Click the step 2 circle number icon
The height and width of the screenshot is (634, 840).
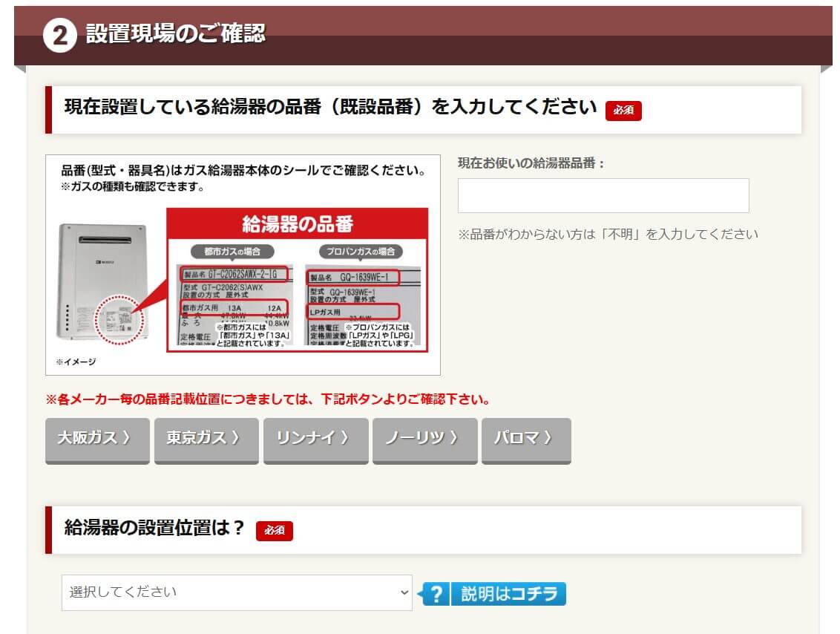59,36
